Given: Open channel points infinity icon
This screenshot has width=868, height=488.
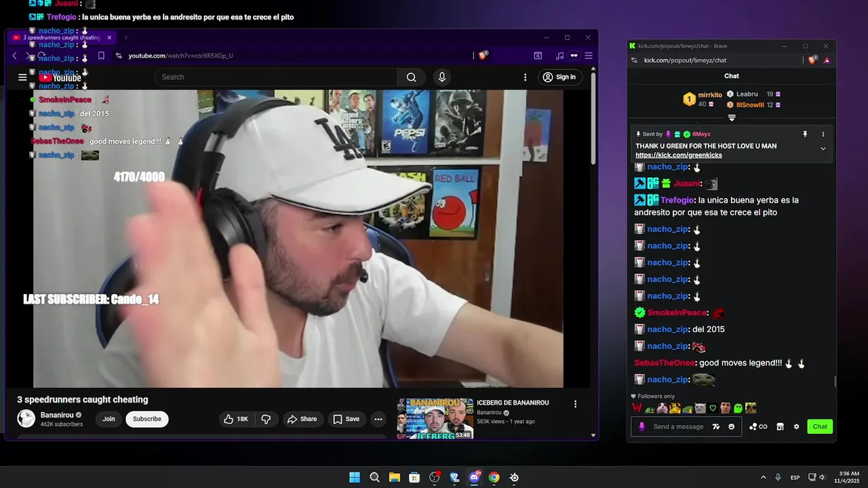Looking at the screenshot, I should coord(758,426).
